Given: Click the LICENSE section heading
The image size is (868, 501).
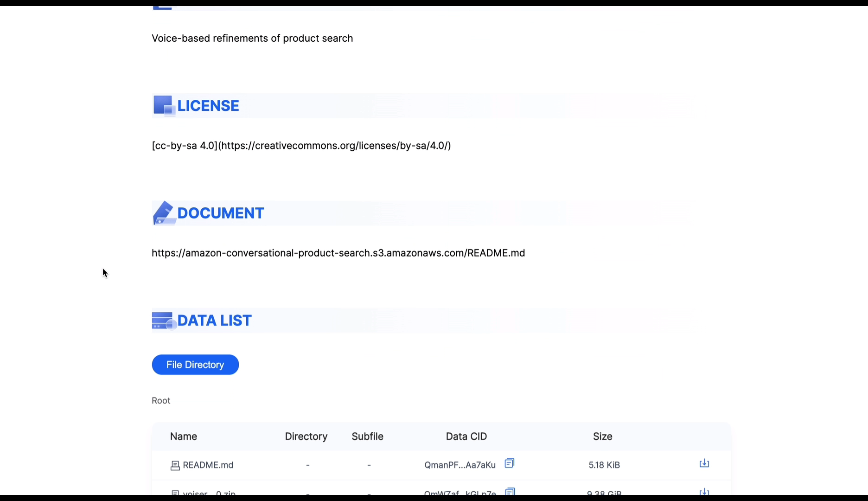Looking at the screenshot, I should pos(208,106).
